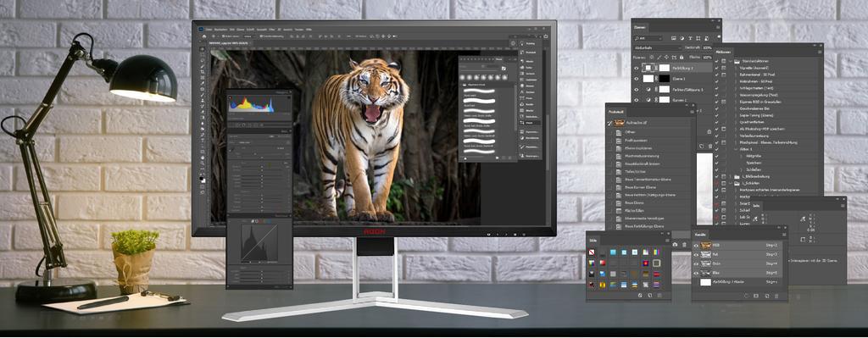Toggle visibility of the Rot channel
This screenshot has height=338, width=868.
tap(696, 254)
